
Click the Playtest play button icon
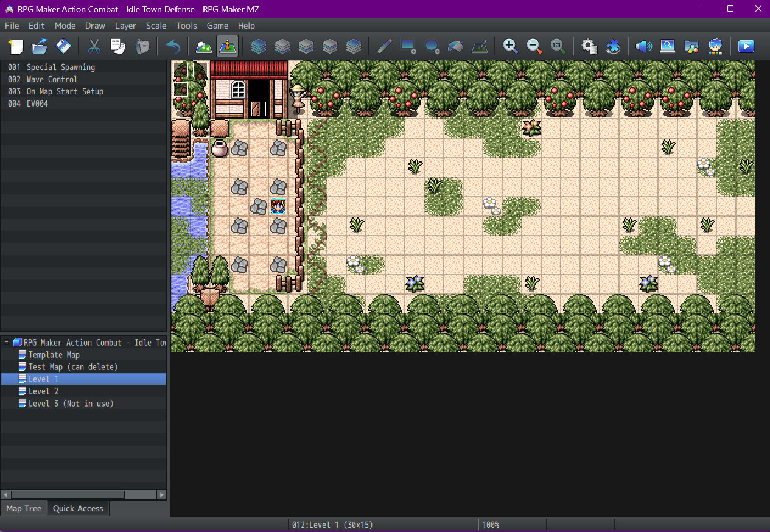click(746, 46)
